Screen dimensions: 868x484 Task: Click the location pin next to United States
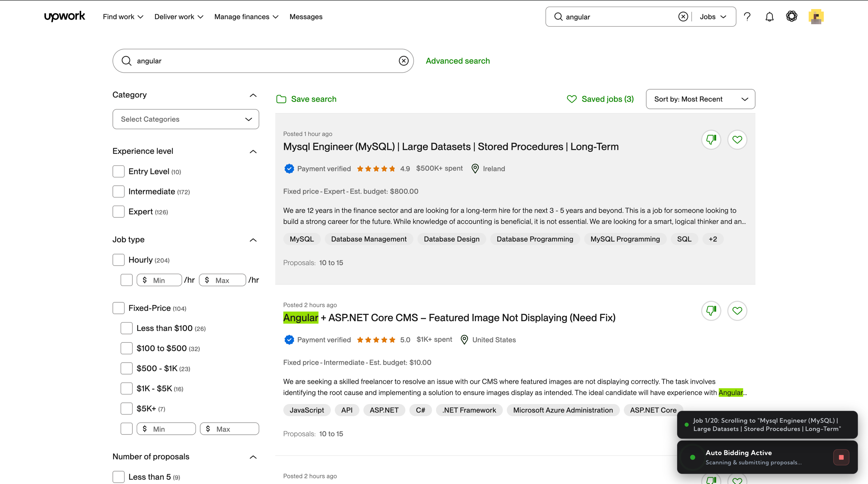click(x=464, y=340)
